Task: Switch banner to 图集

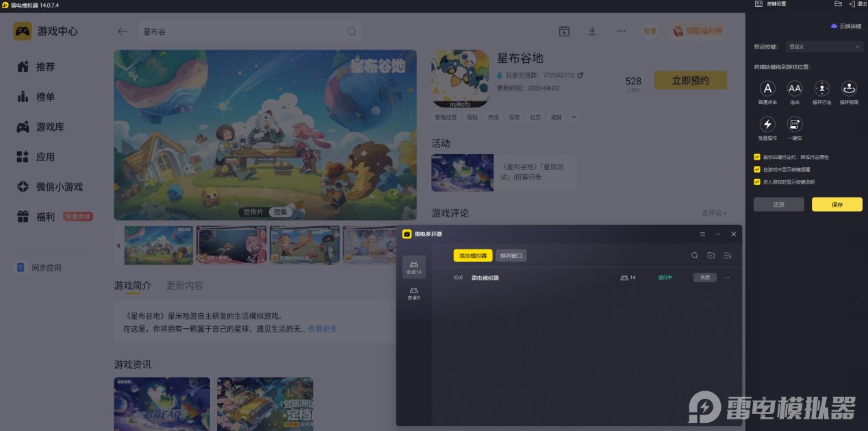Action: click(x=281, y=212)
